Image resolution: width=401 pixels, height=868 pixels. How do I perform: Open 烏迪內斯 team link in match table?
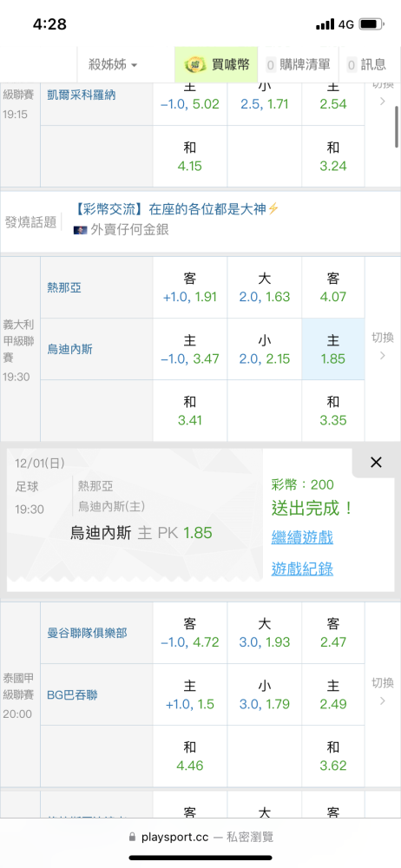pyautogui.click(x=70, y=349)
